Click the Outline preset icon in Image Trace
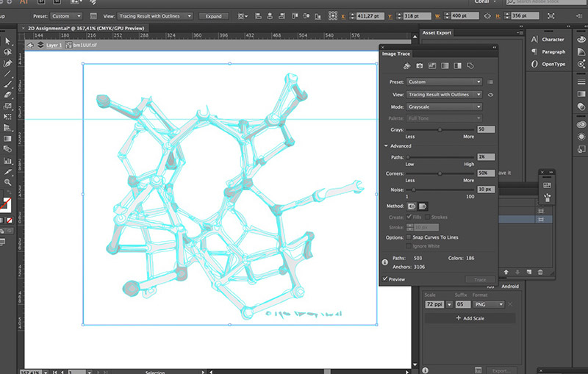 click(470, 66)
